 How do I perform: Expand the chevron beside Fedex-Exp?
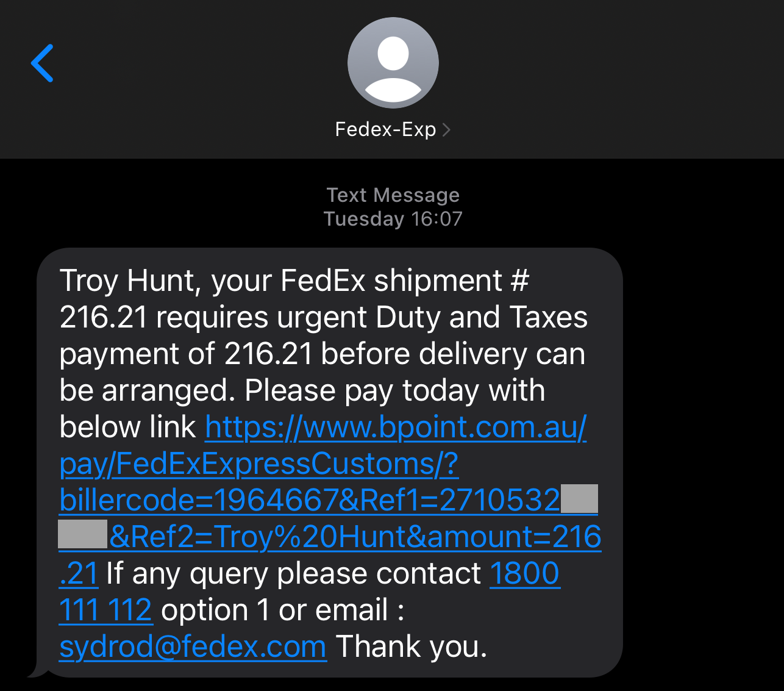click(447, 129)
